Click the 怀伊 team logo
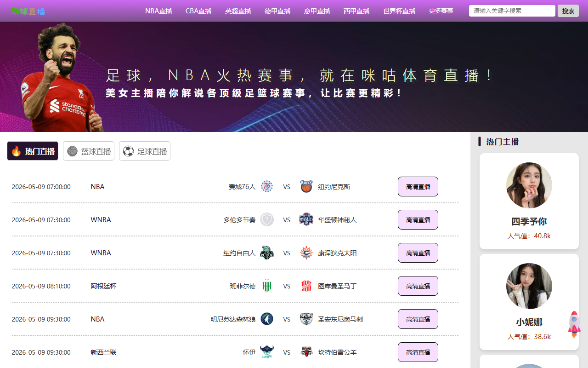Image resolution: width=588 pixels, height=368 pixels. click(267, 352)
